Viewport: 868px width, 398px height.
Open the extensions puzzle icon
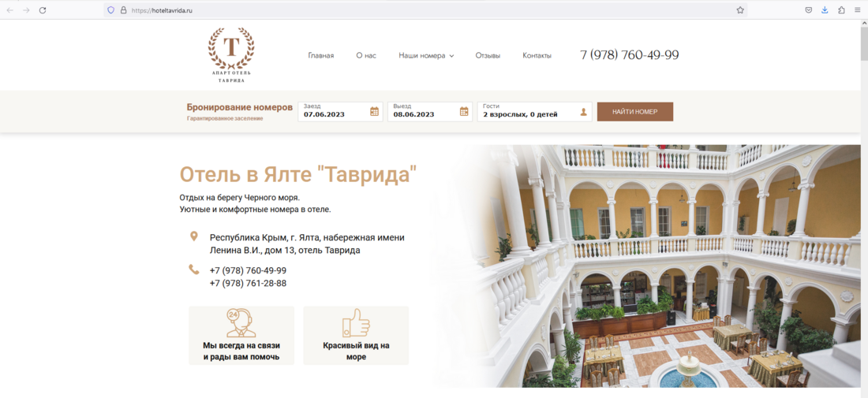[x=841, y=10]
